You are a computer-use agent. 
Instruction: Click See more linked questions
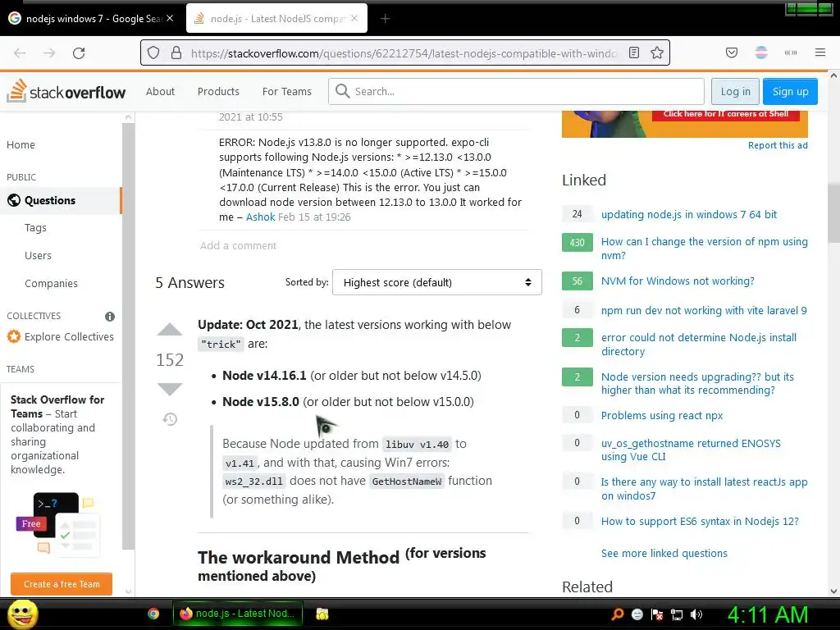point(664,553)
